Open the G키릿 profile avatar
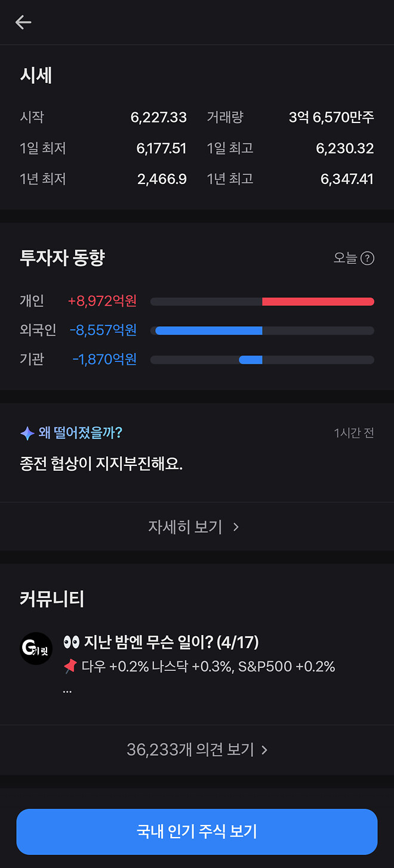 click(x=36, y=649)
